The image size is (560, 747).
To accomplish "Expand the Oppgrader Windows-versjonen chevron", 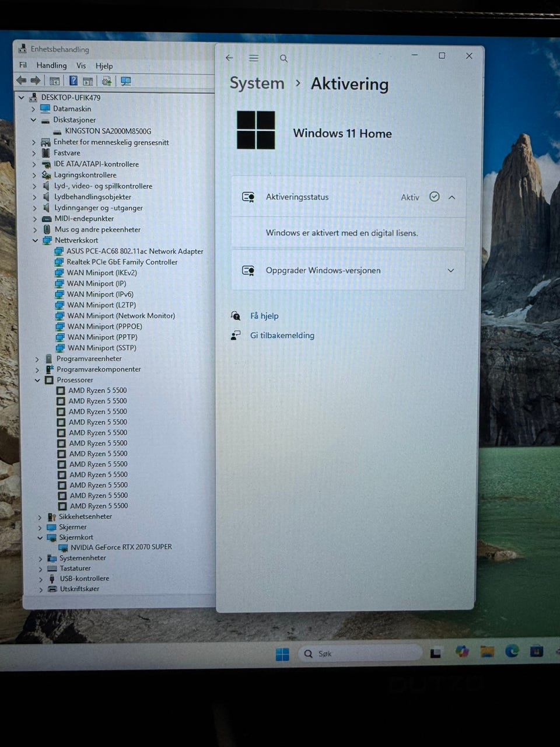I will 450,271.
